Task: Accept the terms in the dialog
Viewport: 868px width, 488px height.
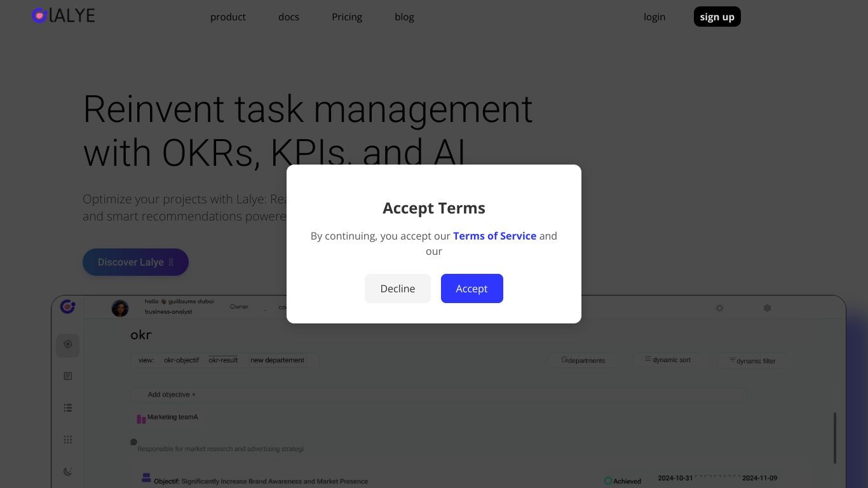Action: (x=472, y=288)
